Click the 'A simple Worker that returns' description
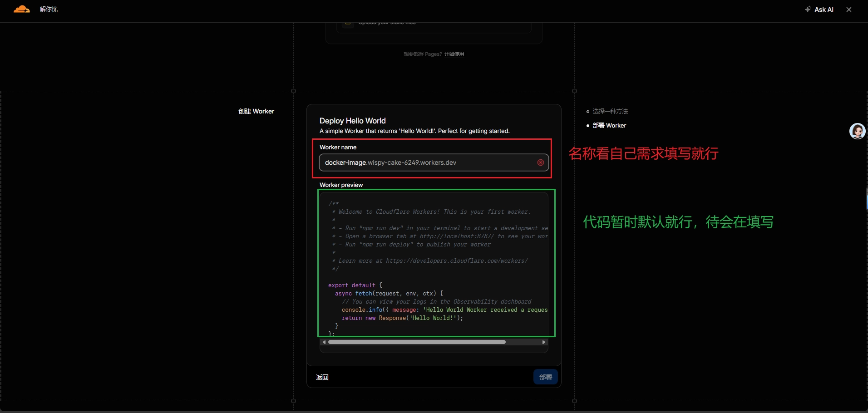Image resolution: width=868 pixels, height=413 pixels. coord(414,131)
